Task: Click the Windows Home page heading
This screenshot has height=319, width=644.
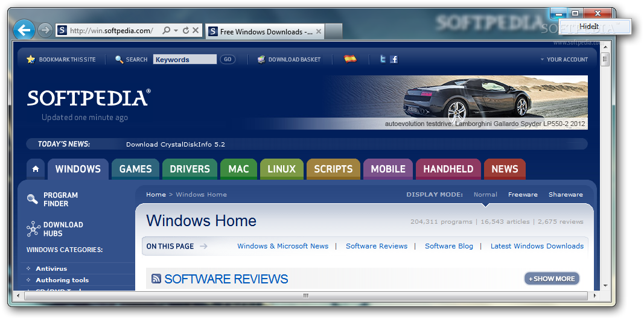Action: (x=201, y=221)
